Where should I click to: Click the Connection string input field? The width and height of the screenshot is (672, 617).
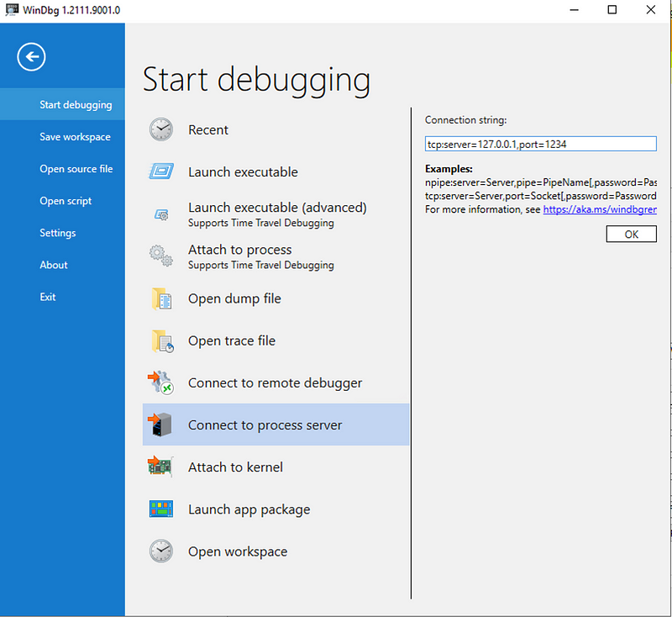540,144
